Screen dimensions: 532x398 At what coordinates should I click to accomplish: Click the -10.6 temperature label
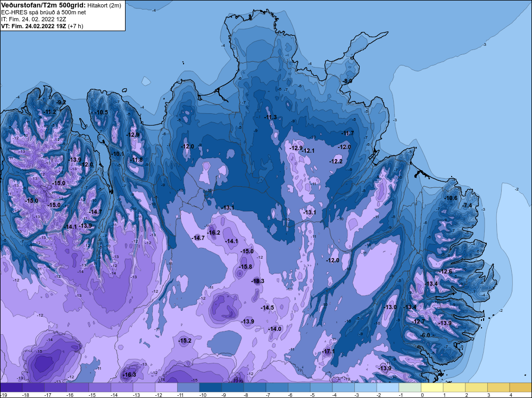pyautogui.click(x=451, y=198)
